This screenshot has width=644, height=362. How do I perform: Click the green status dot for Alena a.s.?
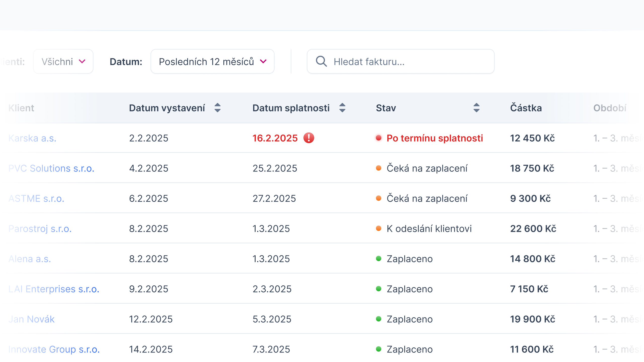pos(378,258)
